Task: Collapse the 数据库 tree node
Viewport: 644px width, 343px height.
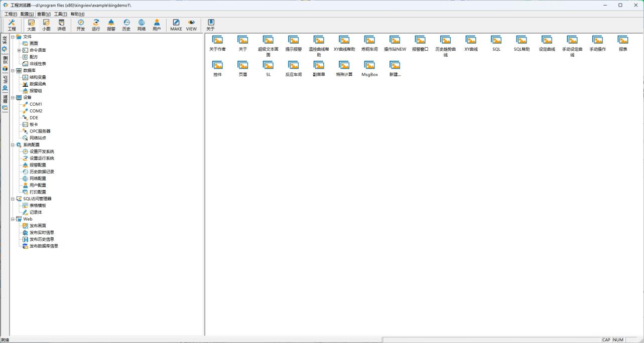Action: click(13, 71)
